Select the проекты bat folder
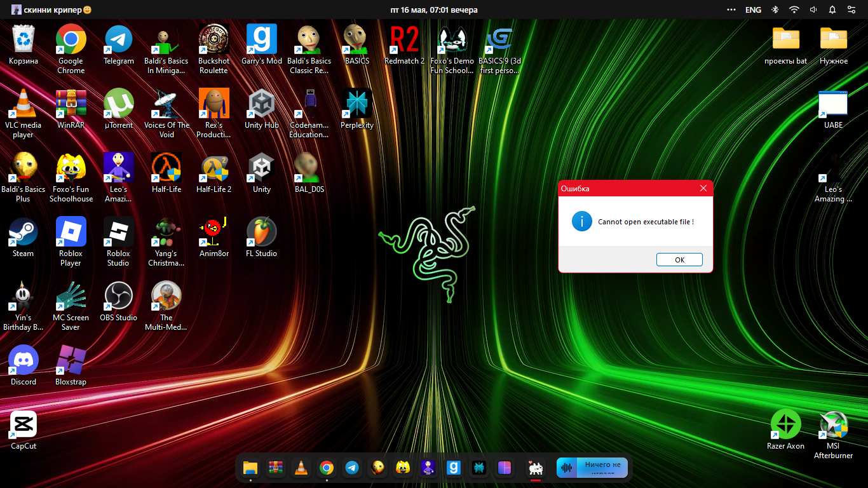868x488 pixels. coord(786,44)
